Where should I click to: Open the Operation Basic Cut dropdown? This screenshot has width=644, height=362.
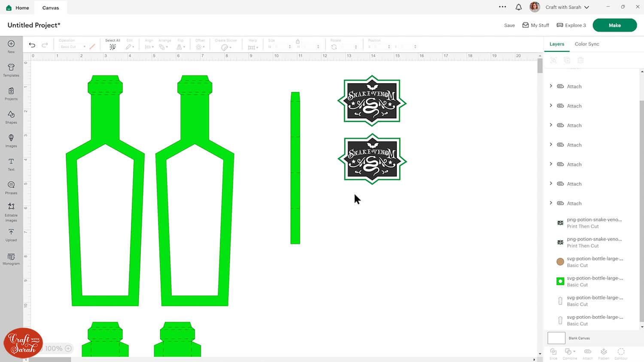point(73,47)
